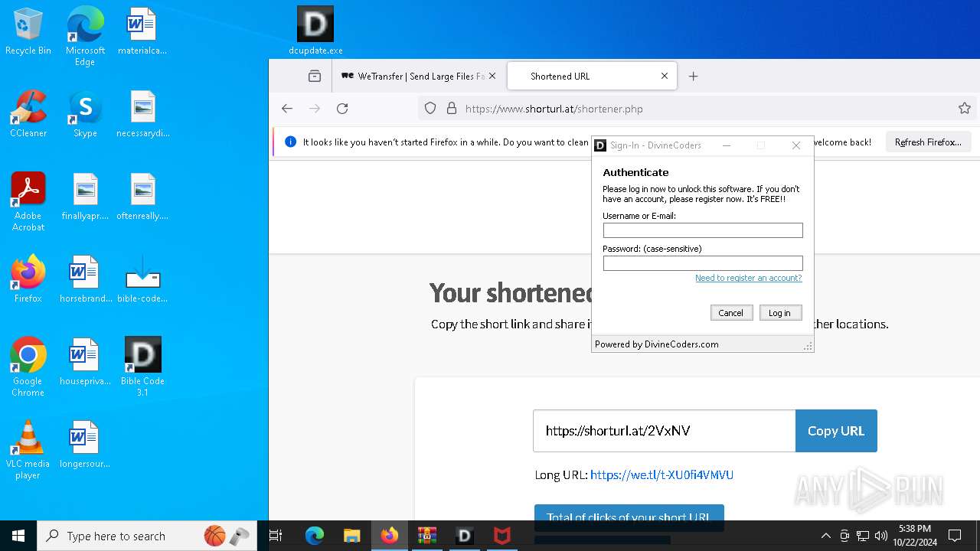This screenshot has height=551, width=980.
Task: Open a new Firefox tab
Action: point(693,76)
